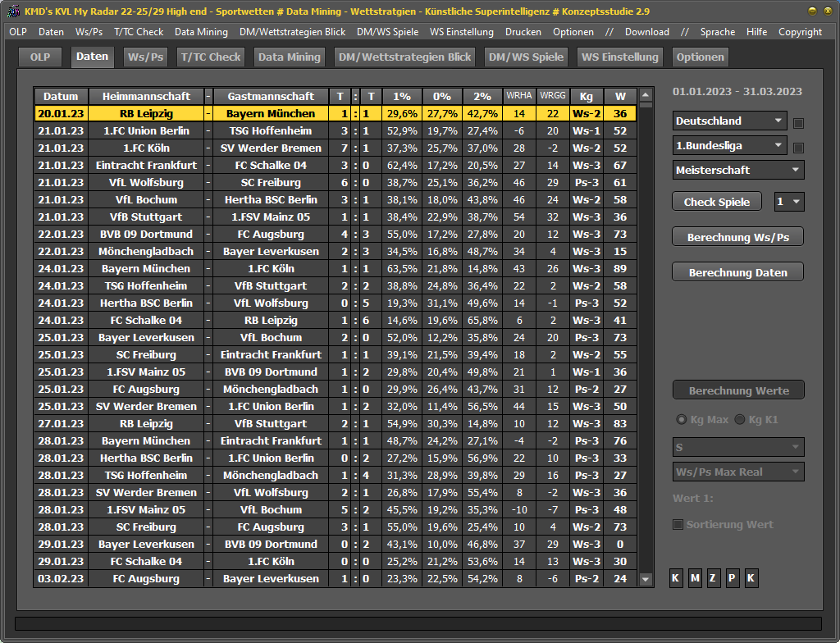840x643 pixels.
Task: Open the Deutschland country dropdown
Action: click(729, 121)
